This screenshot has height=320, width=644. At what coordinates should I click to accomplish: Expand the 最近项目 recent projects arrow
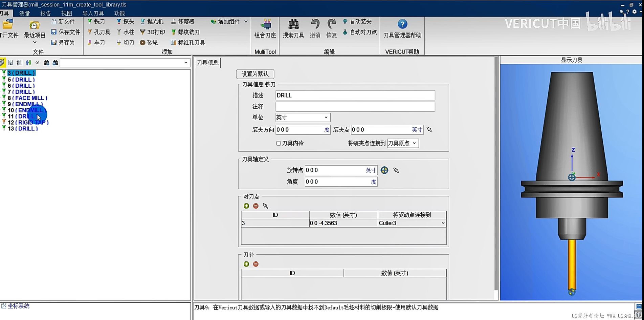coord(35,43)
